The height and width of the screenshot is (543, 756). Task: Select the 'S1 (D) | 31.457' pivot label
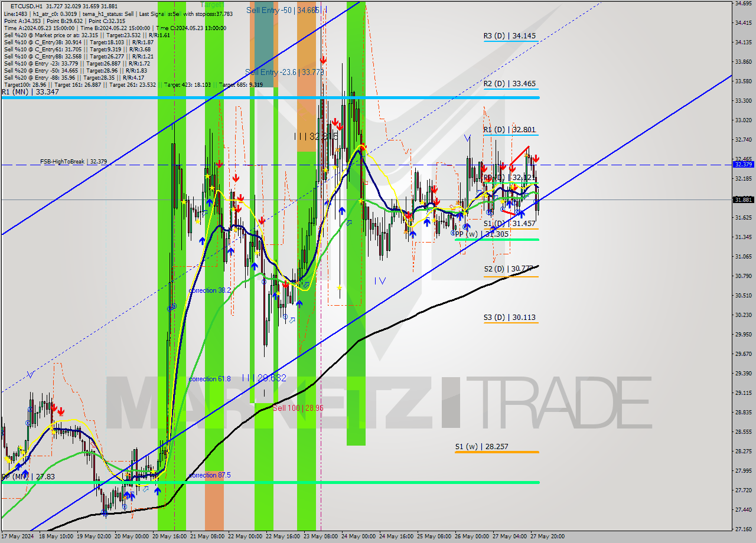[510, 224]
